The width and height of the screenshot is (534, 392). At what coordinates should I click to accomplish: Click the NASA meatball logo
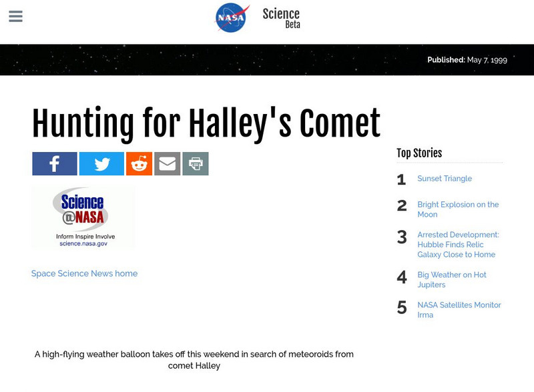pyautogui.click(x=232, y=18)
